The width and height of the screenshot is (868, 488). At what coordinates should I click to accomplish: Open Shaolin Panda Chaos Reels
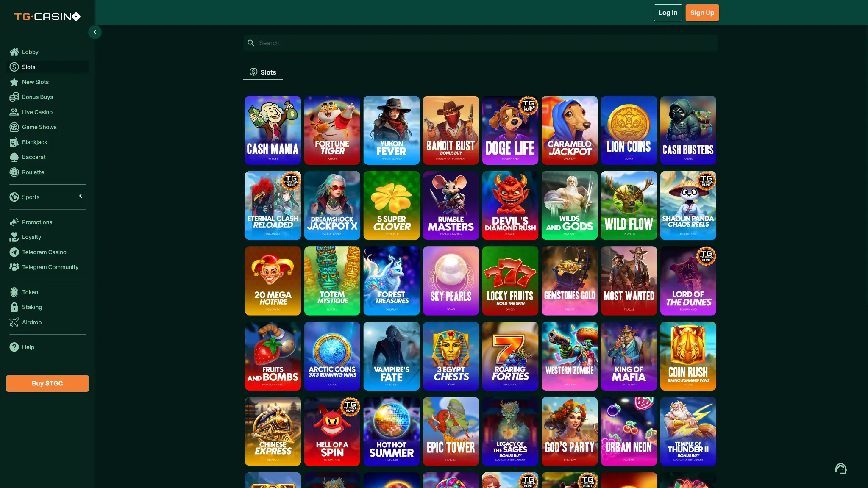[688, 205]
